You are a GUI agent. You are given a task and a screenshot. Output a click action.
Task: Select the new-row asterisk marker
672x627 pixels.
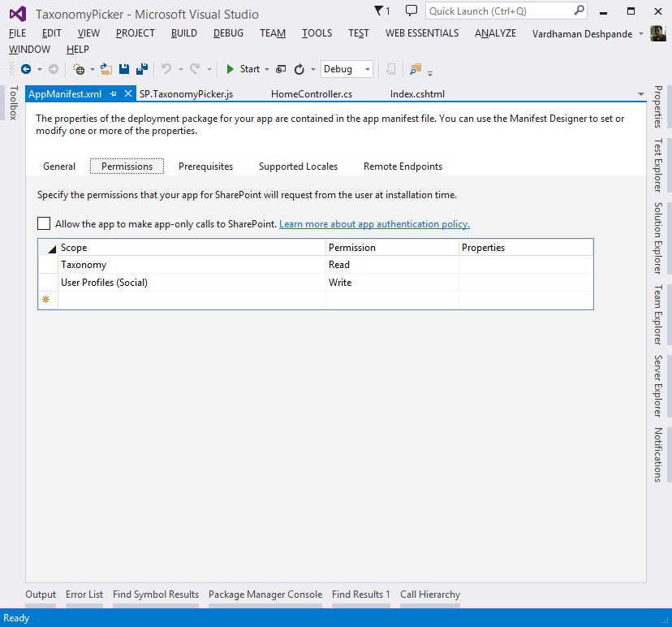(x=46, y=300)
